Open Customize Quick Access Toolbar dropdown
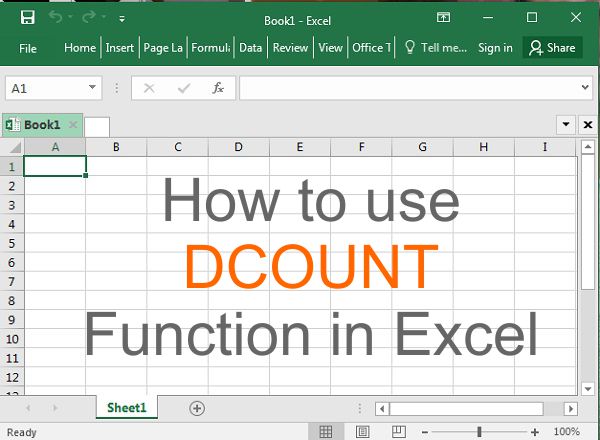Screen dimensions: 600x440 [122, 19]
